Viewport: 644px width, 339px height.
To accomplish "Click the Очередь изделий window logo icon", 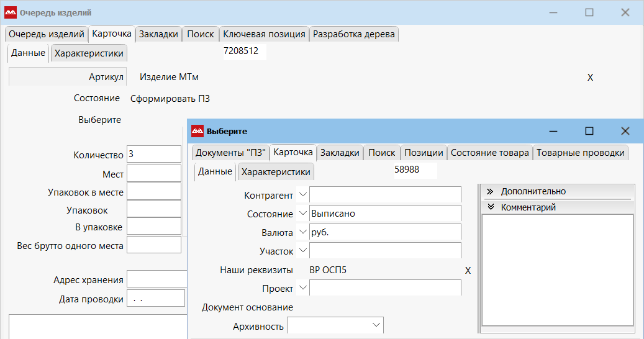I will 10,12.
